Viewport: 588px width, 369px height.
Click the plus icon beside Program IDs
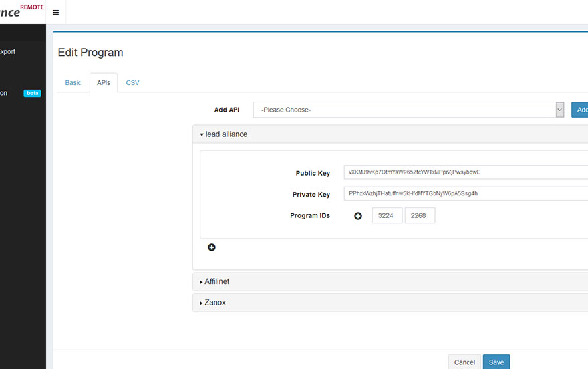click(x=358, y=216)
